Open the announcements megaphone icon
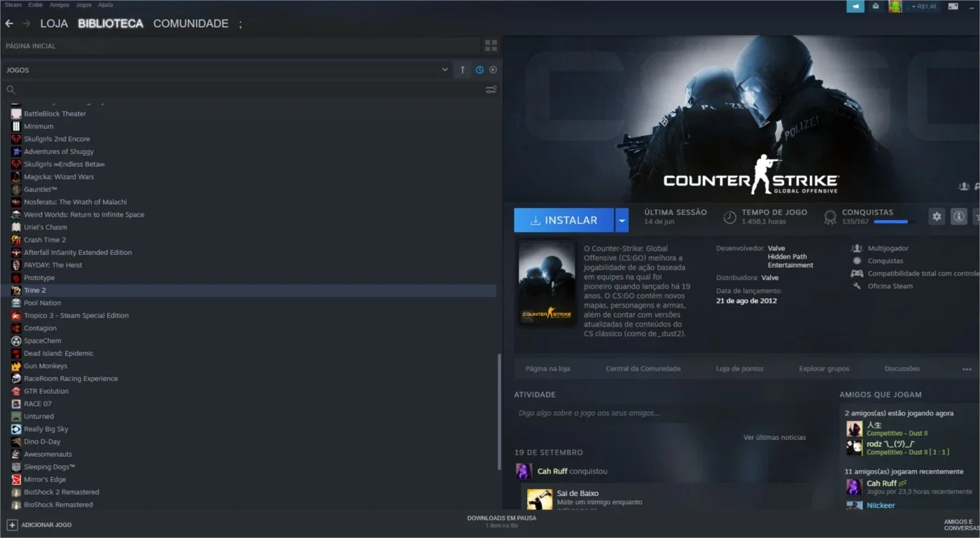Viewport: 980px width, 538px height. tap(855, 6)
